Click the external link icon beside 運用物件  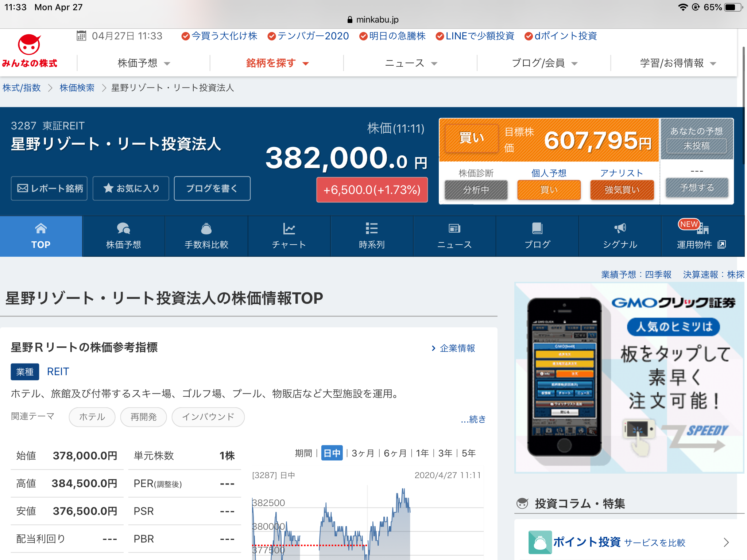[722, 244]
